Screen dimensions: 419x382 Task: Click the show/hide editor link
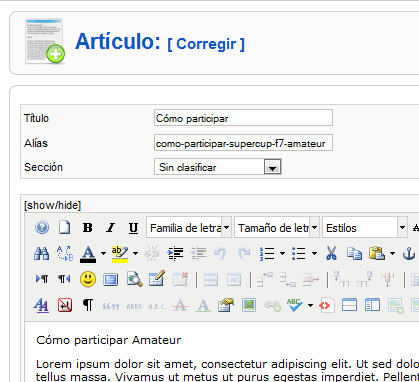click(52, 205)
